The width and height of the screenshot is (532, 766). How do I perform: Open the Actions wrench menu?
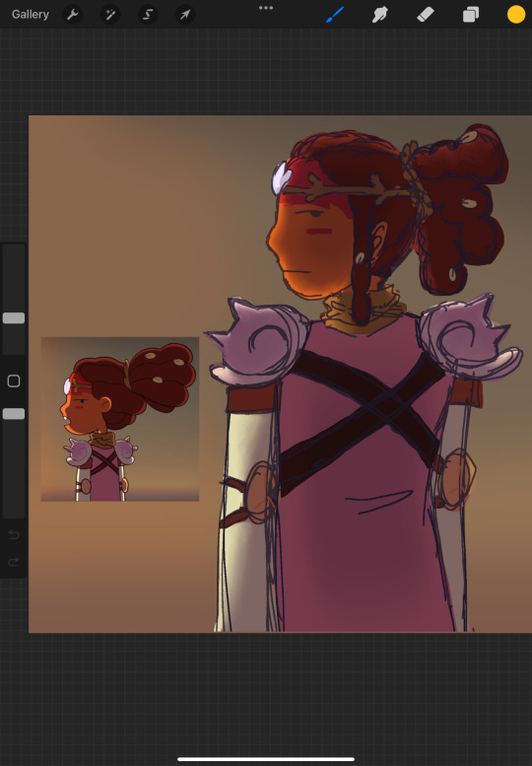click(73, 15)
